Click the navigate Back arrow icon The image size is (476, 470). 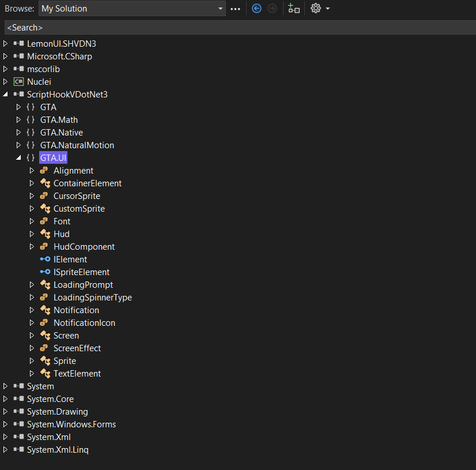pos(256,9)
